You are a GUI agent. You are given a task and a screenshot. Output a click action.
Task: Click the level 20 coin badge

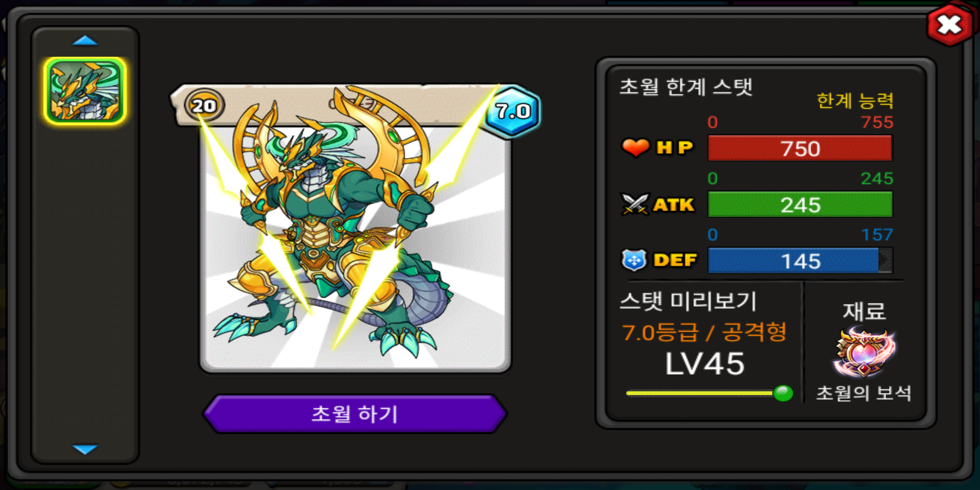click(204, 105)
